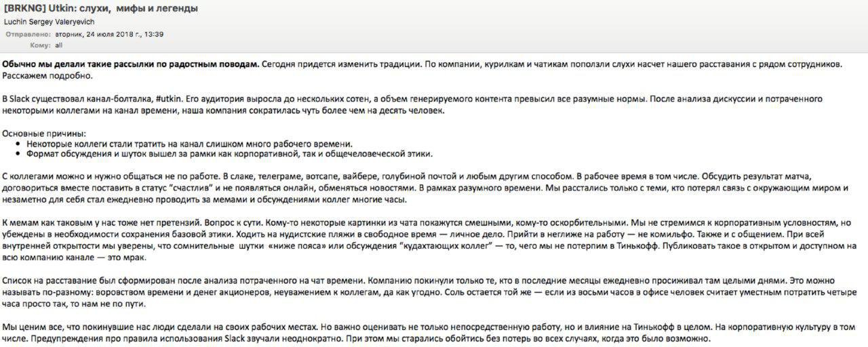Click the bullet "Формат обсуждения и шуток вышел за рамки"
The height and width of the screenshot is (347, 868).
coord(229,154)
